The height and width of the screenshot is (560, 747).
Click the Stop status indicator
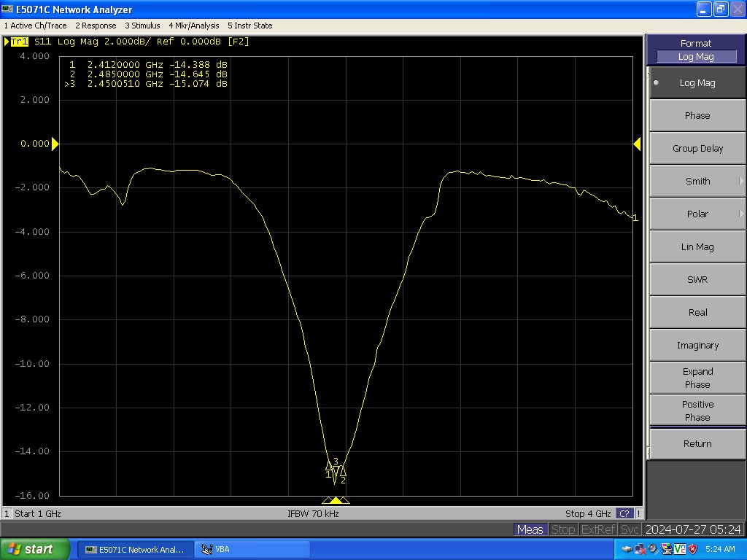[563, 529]
